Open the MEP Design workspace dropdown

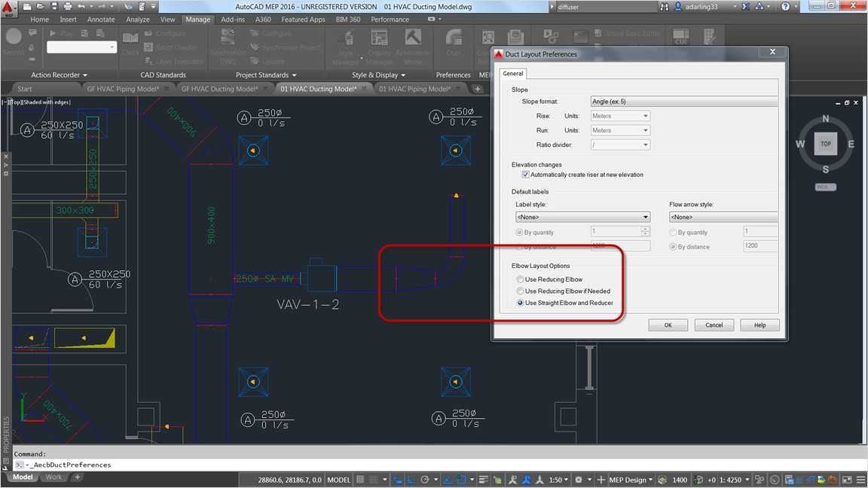click(631, 480)
